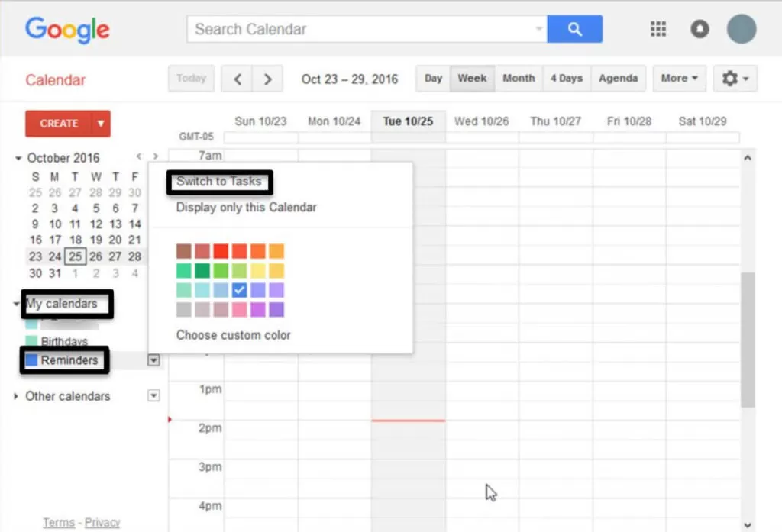Toggle the Birthdays calendar color box
Image resolution: width=782 pixels, height=532 pixels.
31,341
